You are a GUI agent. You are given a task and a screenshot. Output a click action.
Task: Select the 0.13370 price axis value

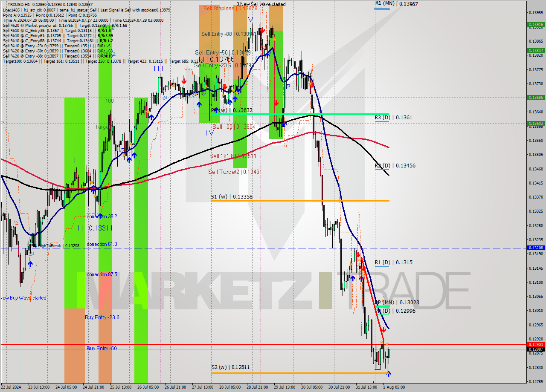click(x=536, y=197)
